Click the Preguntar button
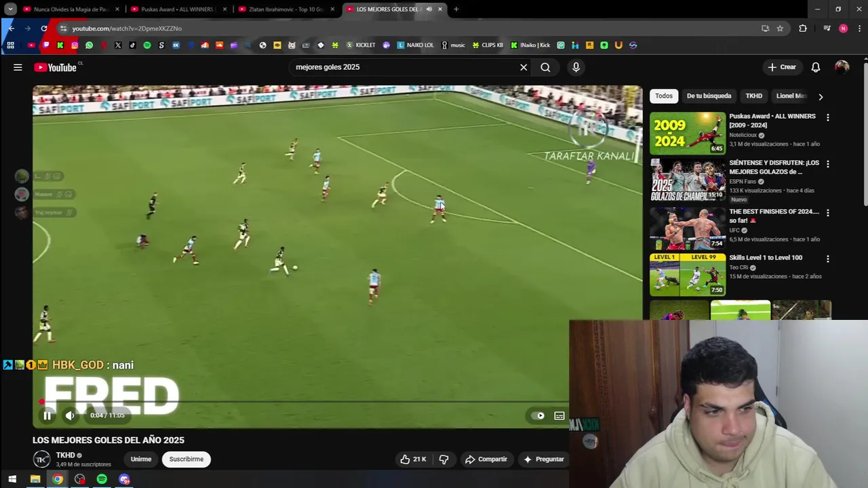The height and width of the screenshot is (488, 868). coord(543,460)
